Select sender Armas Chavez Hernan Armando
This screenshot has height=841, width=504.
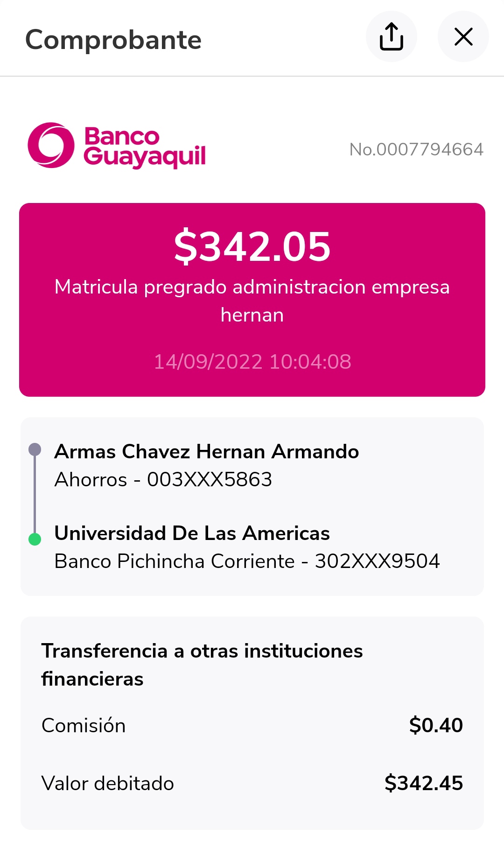click(206, 452)
